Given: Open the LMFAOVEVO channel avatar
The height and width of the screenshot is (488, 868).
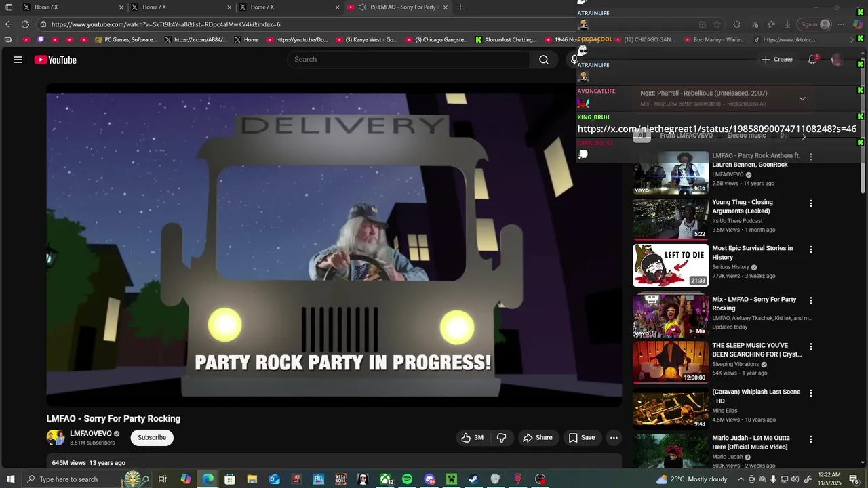Looking at the screenshot, I should (x=55, y=438).
